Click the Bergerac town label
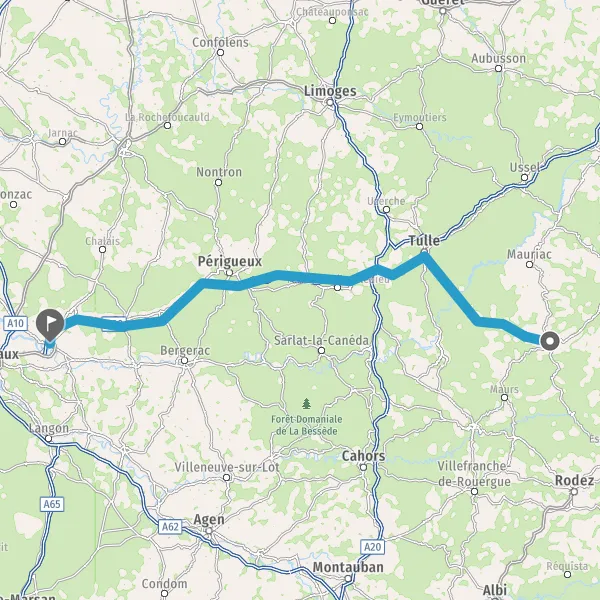The width and height of the screenshot is (600, 600). pyautogui.click(x=185, y=351)
